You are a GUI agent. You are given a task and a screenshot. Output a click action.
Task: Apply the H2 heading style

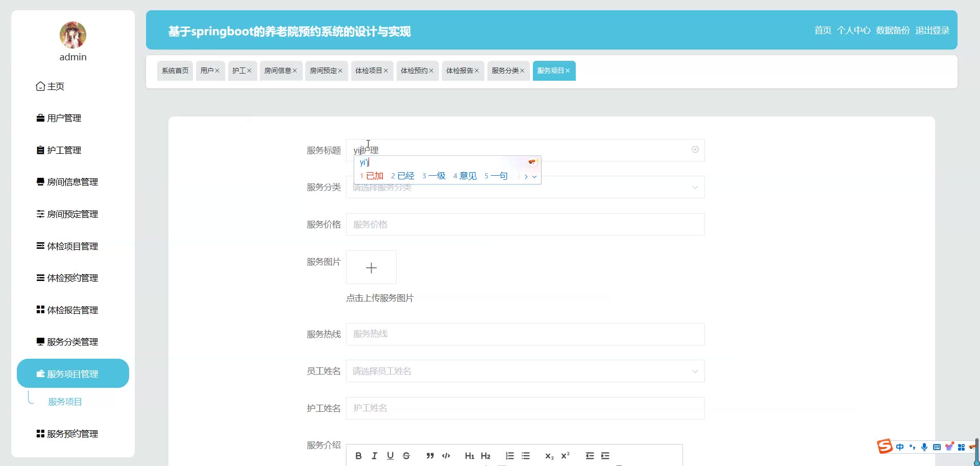[485, 456]
